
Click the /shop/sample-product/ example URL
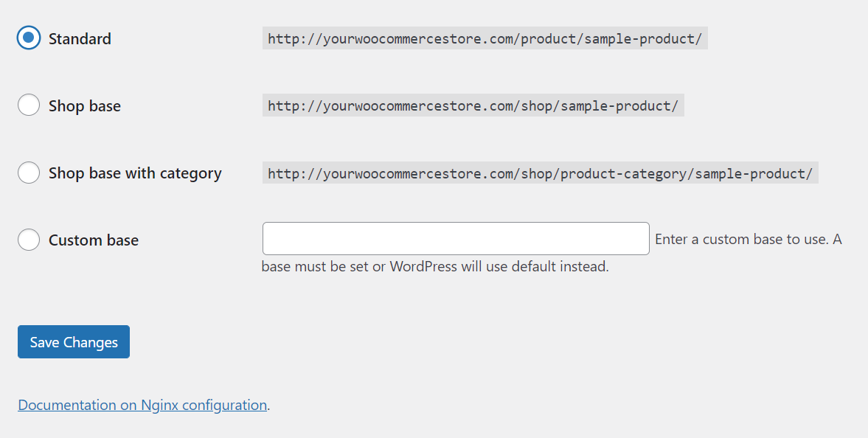click(x=473, y=106)
